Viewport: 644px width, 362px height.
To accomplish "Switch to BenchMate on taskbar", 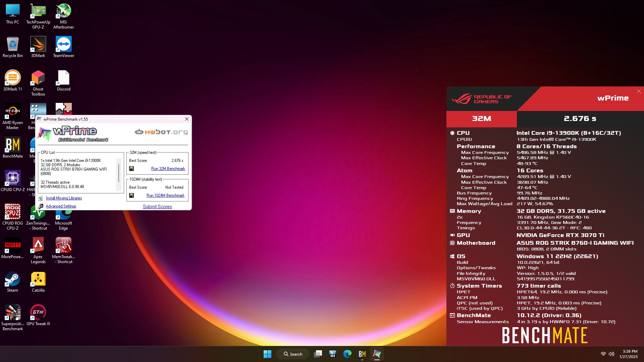I will [x=362, y=354].
